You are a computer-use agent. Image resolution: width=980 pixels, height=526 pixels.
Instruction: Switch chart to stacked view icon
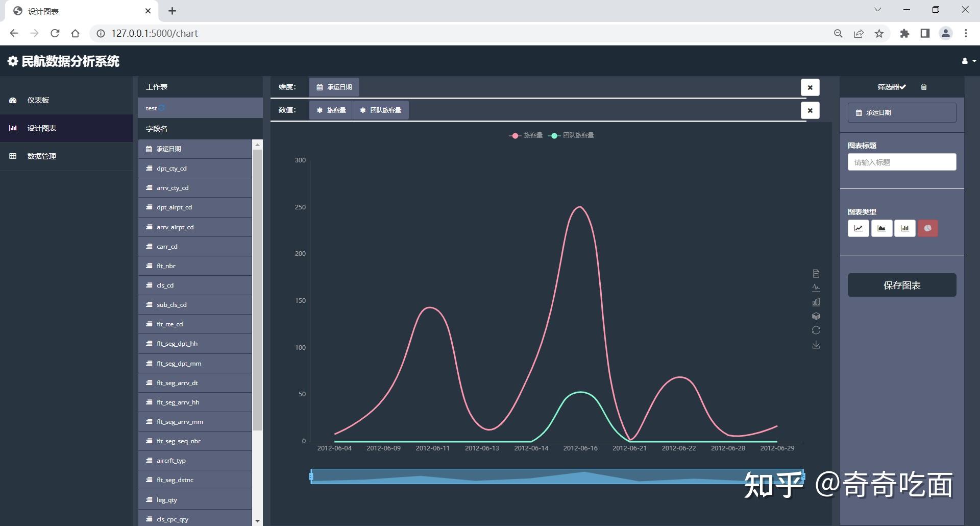[816, 316]
